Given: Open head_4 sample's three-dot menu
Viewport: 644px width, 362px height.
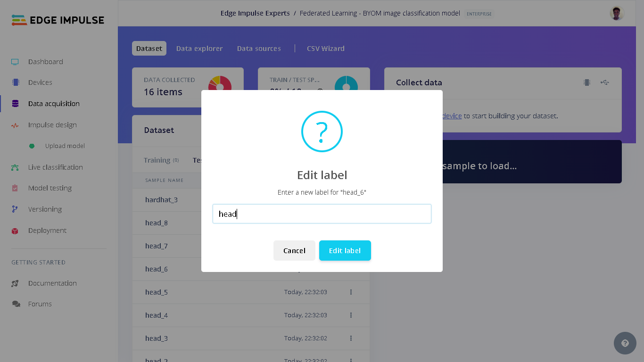Looking at the screenshot, I should [351, 315].
